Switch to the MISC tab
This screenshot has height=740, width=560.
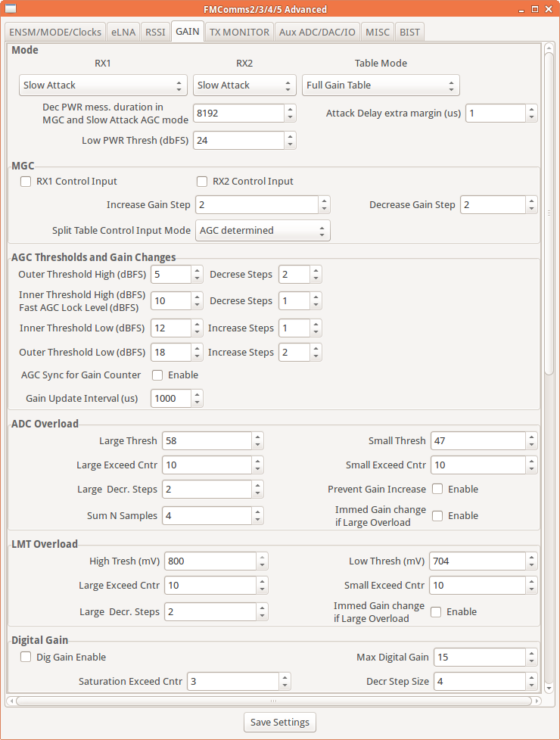378,32
